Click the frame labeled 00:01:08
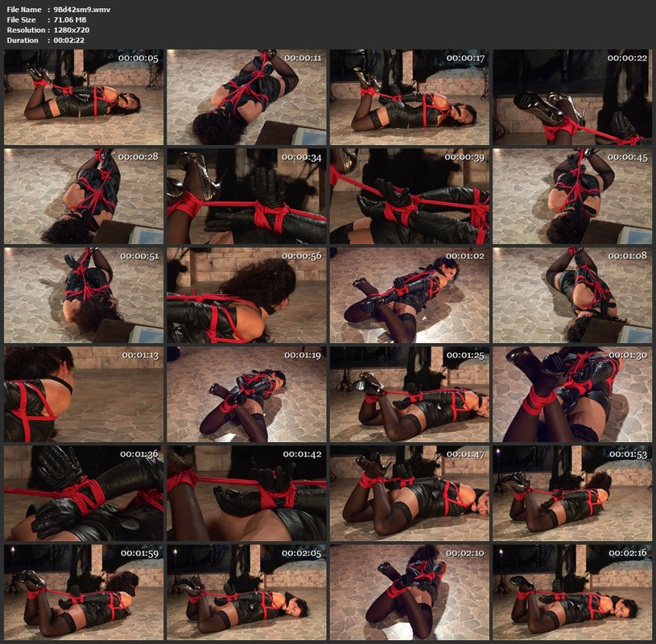The image size is (656, 644). tap(572, 295)
